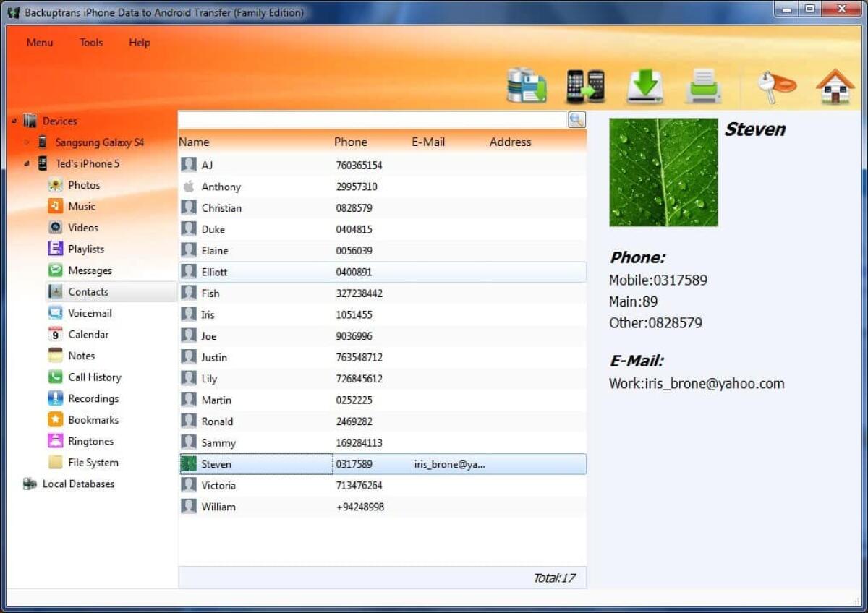Open Local Databases in the sidebar
The height and width of the screenshot is (613, 868).
coord(78,484)
